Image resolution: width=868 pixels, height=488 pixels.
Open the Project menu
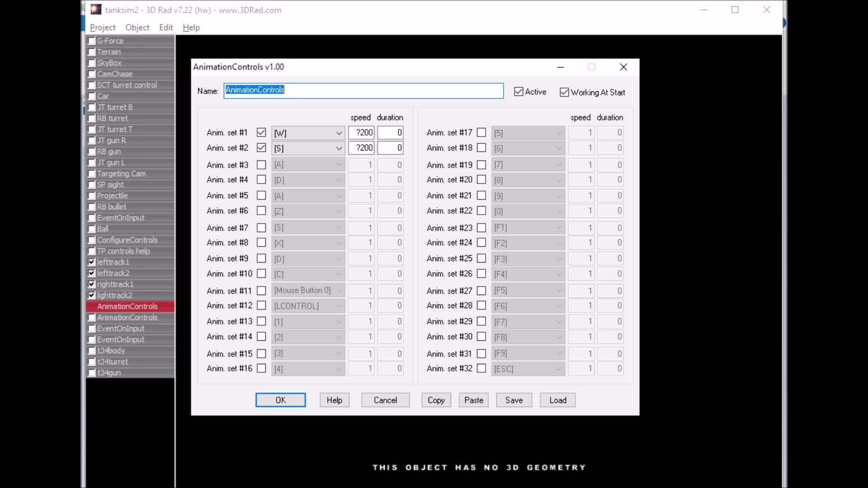[x=103, y=28]
